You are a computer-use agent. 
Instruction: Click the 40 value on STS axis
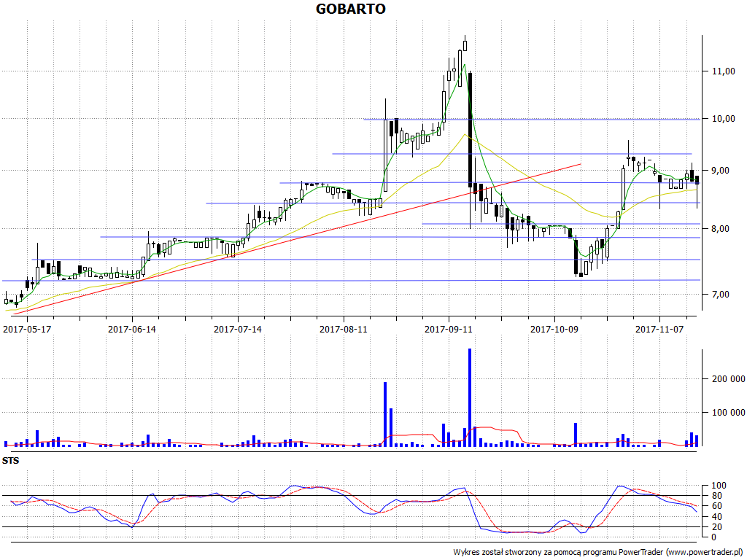pos(716,517)
